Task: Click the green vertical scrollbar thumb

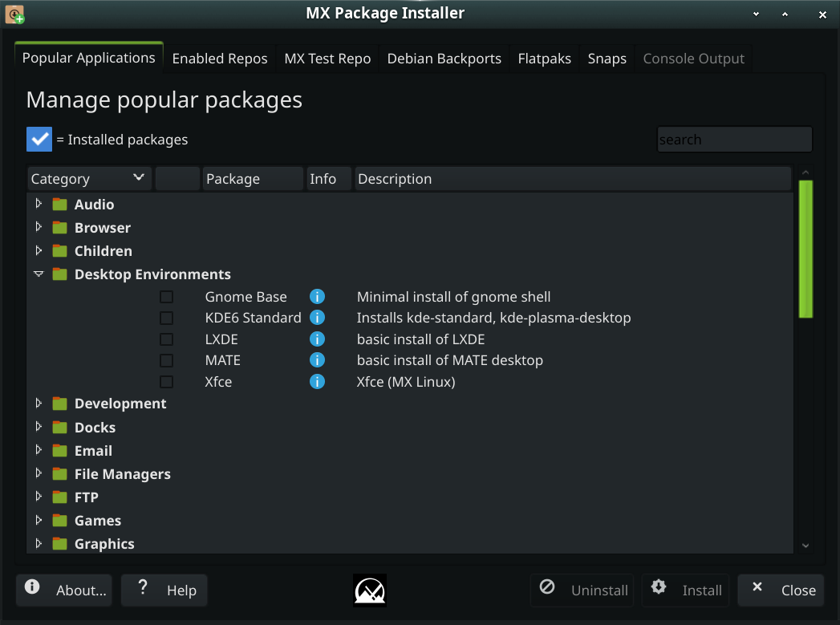Action: [x=806, y=249]
